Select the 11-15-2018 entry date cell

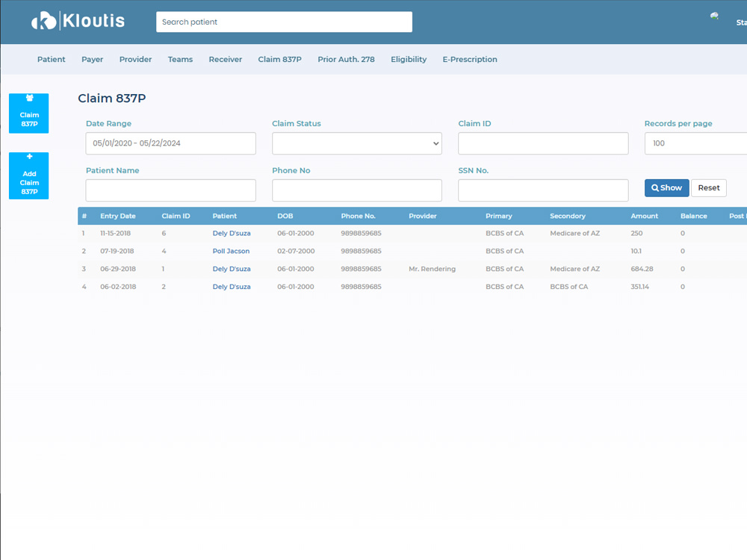pos(115,233)
